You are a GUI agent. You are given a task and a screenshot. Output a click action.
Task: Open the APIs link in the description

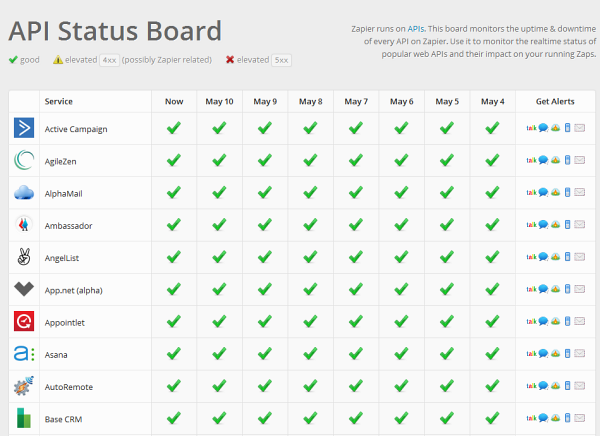coord(416,29)
